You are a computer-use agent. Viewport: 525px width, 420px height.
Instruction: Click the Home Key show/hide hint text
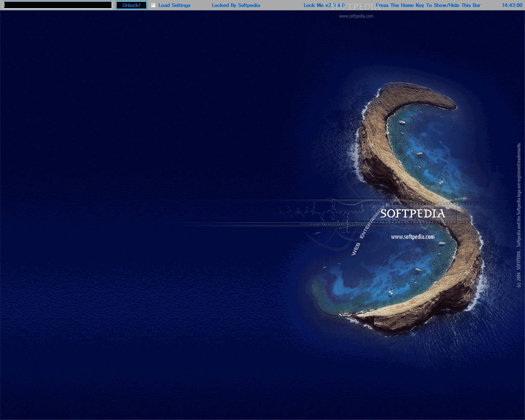coord(428,5)
